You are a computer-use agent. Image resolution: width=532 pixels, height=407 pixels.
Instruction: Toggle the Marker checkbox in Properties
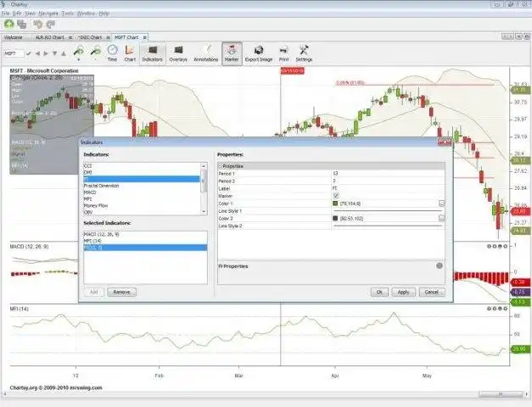pyautogui.click(x=336, y=196)
